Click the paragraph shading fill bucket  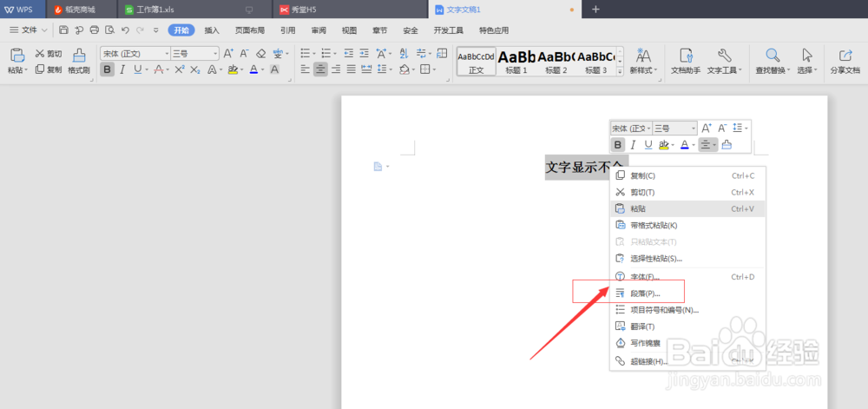pyautogui.click(x=404, y=69)
